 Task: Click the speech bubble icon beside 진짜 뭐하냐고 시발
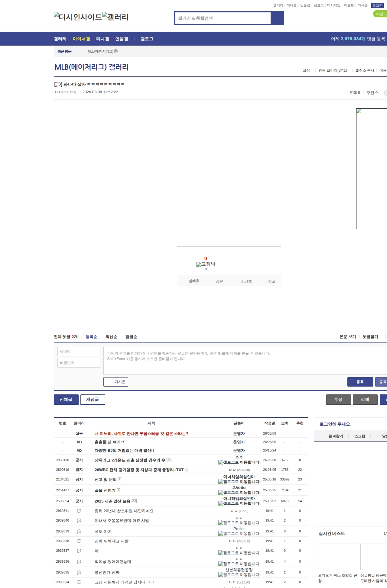[x=79, y=541]
